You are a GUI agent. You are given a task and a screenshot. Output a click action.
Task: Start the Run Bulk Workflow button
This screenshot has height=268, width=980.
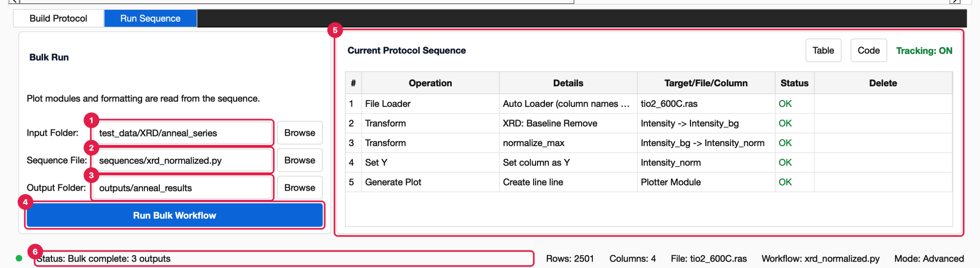coord(174,216)
